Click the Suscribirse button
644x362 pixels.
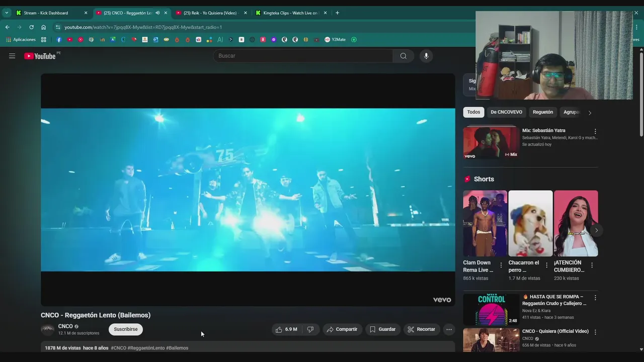[126, 329]
